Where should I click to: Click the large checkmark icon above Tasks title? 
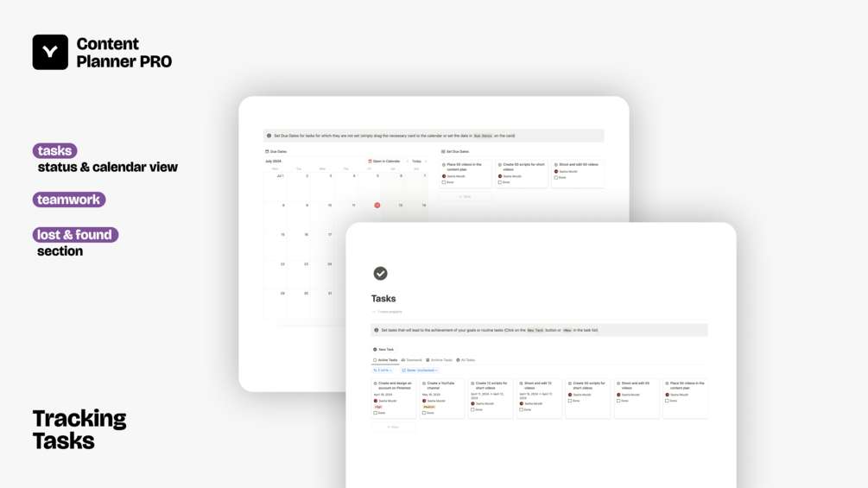coord(380,273)
